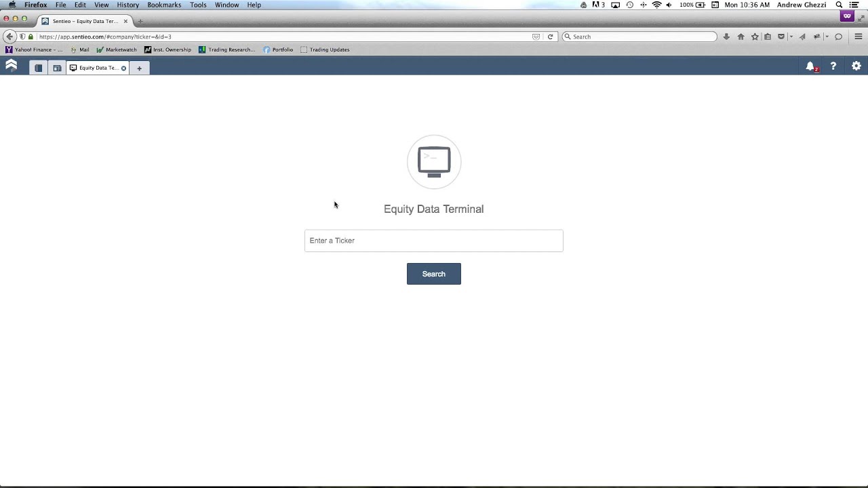Open Trading Research bookmark
Screen dimensions: 868x488
(226, 49)
